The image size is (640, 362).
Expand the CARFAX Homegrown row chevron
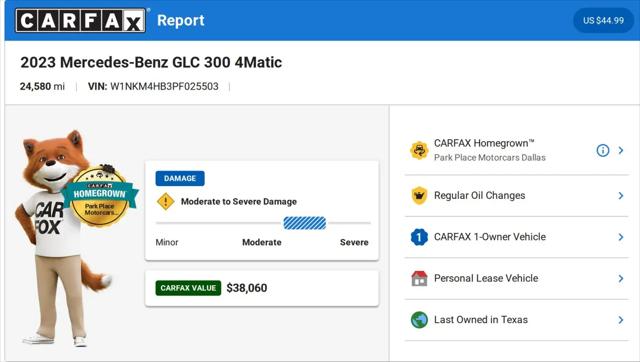point(621,150)
